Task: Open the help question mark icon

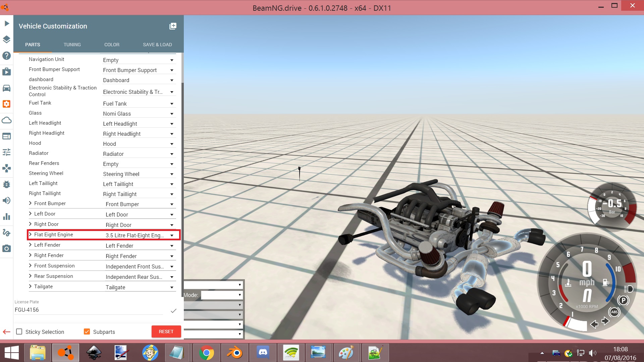Action: [6, 56]
